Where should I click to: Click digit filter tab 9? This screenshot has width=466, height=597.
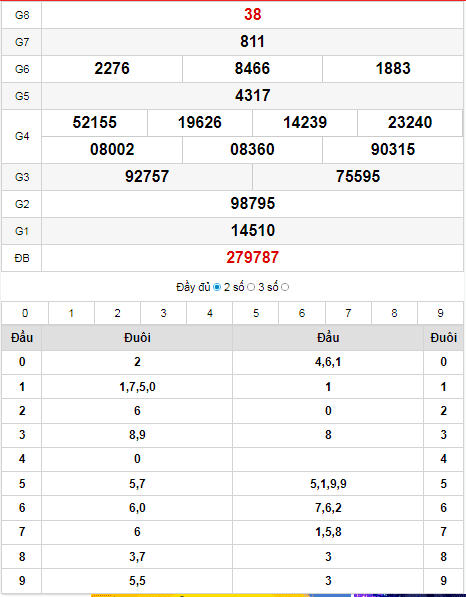[440, 313]
